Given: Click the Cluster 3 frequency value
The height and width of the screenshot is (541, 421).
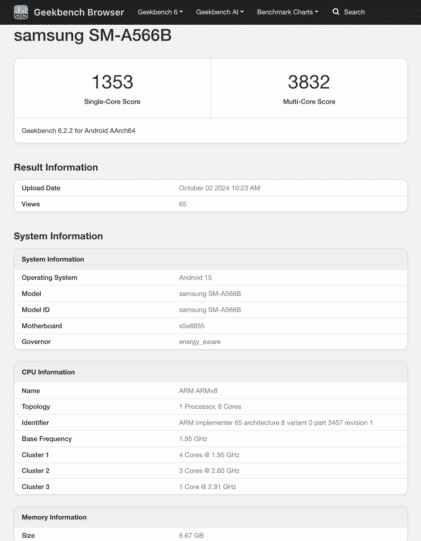Looking at the screenshot, I should tap(207, 487).
